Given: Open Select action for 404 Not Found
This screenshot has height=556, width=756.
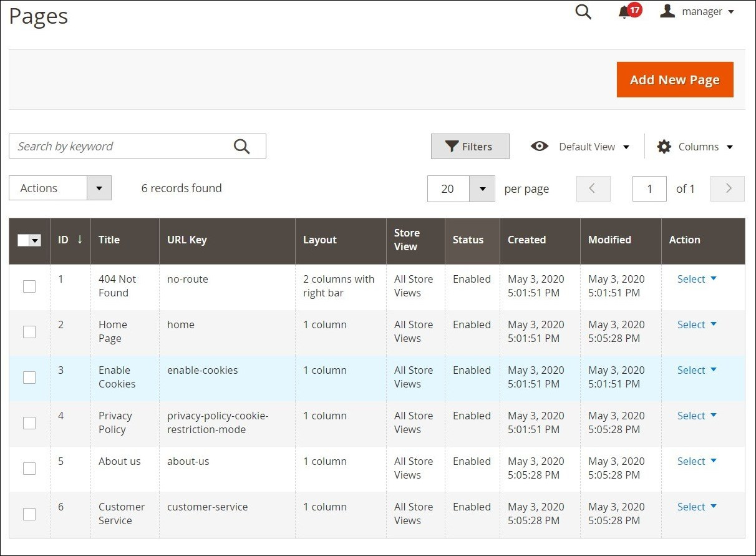Looking at the screenshot, I should (697, 279).
